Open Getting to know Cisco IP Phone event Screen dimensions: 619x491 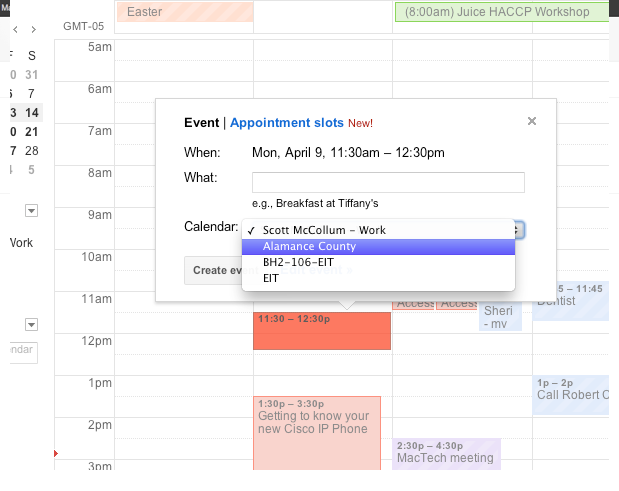[317, 433]
